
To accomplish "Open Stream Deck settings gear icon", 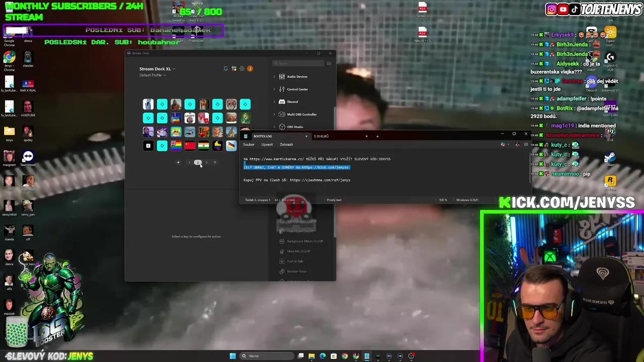I will 242,68.
